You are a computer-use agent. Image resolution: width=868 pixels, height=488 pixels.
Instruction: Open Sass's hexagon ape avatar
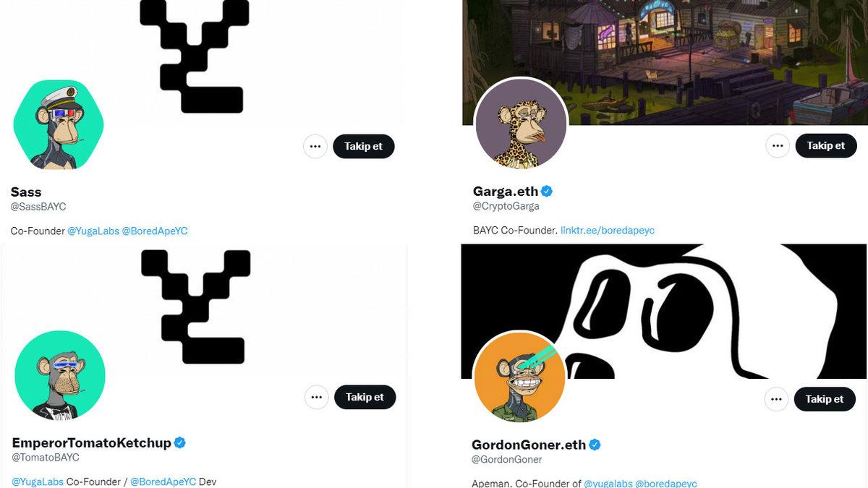coord(59,124)
